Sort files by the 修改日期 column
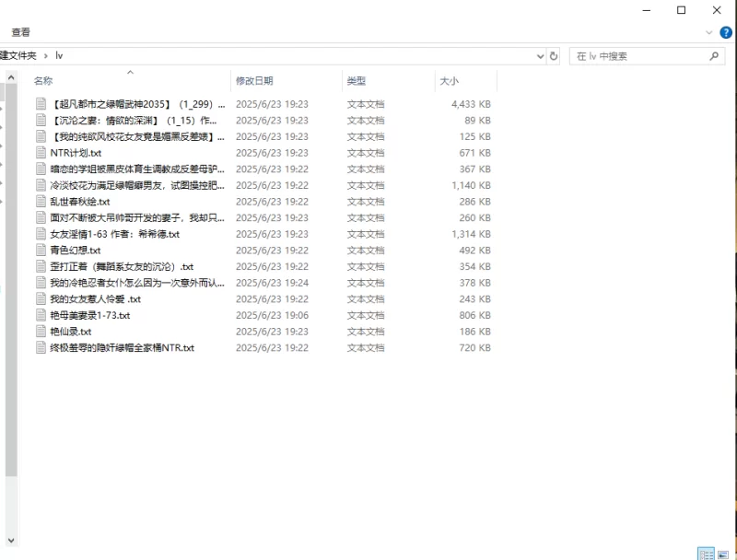 click(254, 81)
